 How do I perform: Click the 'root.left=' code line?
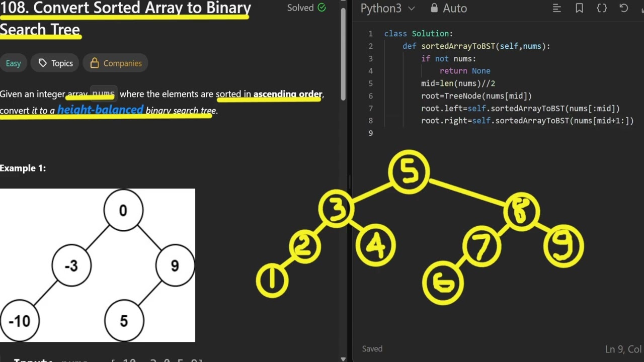(520, 109)
